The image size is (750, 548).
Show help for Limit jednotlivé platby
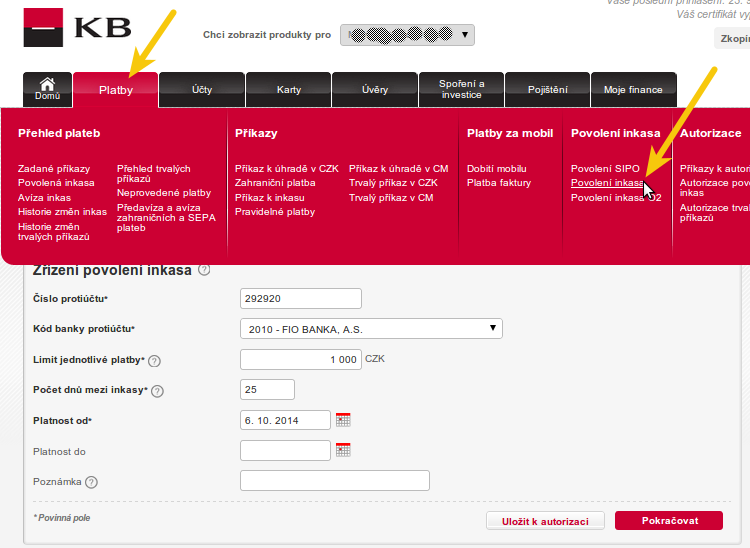[x=154, y=360]
